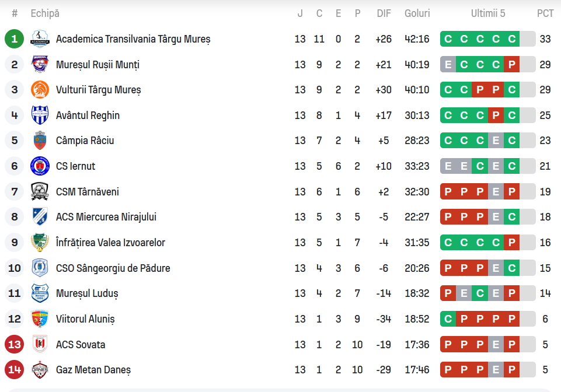Click Vulturii Târgu Mureș orange logo
The height and width of the screenshot is (392, 561).
tap(40, 90)
